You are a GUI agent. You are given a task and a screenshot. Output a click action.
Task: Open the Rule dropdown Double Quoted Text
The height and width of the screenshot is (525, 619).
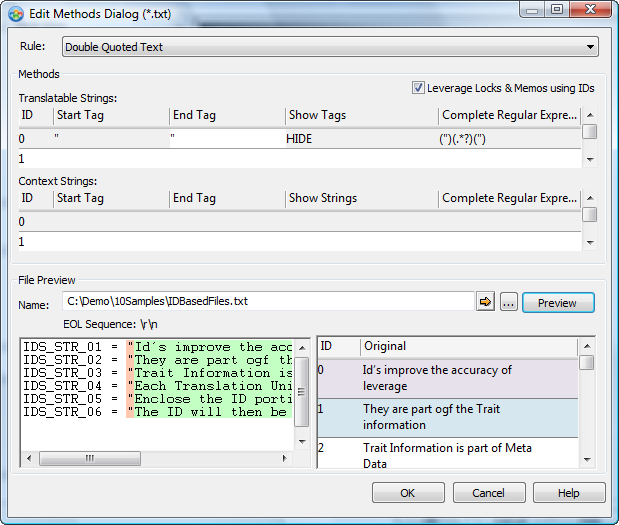pyautogui.click(x=330, y=47)
